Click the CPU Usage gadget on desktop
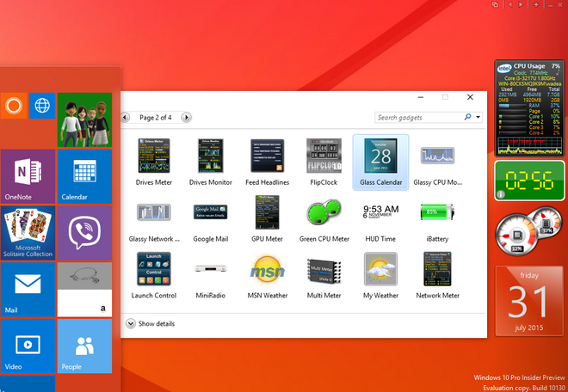The width and height of the screenshot is (568, 392). pos(529,108)
